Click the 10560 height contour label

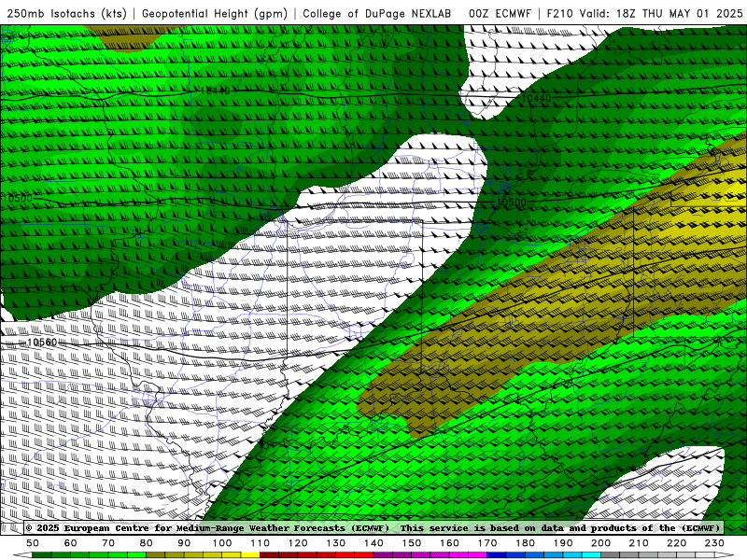[x=42, y=343]
